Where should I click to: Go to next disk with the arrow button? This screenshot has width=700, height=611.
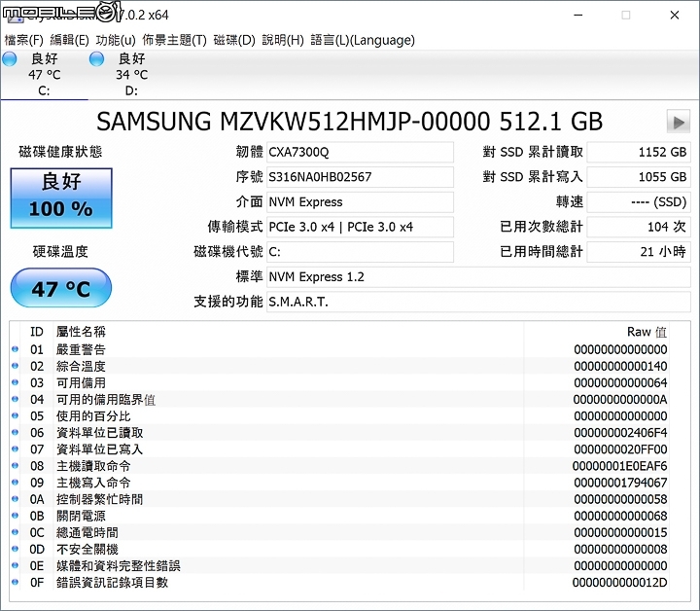[x=679, y=122]
